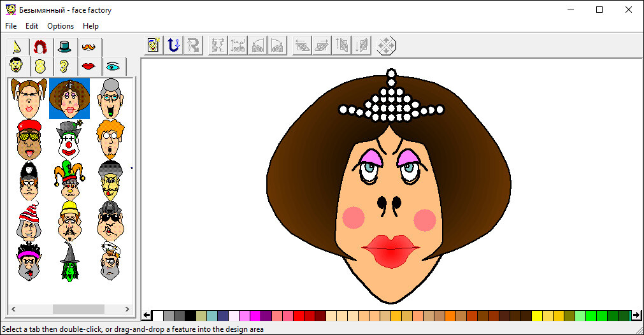Pick the yellow color swatch

point(536,315)
